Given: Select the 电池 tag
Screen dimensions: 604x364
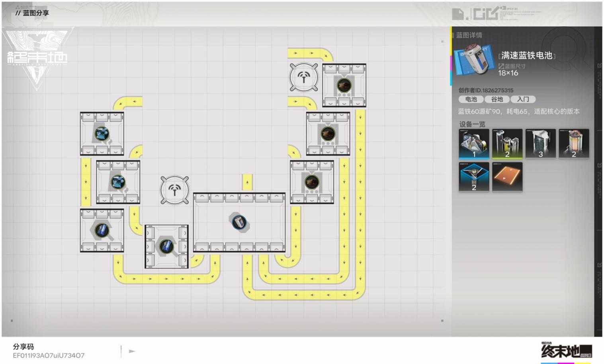Looking at the screenshot, I should pyautogui.click(x=471, y=99).
